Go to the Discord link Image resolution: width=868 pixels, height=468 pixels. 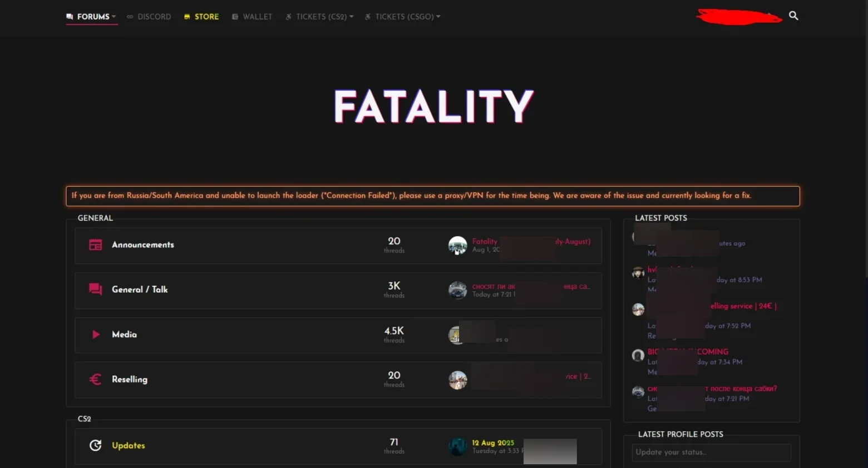[x=149, y=17]
